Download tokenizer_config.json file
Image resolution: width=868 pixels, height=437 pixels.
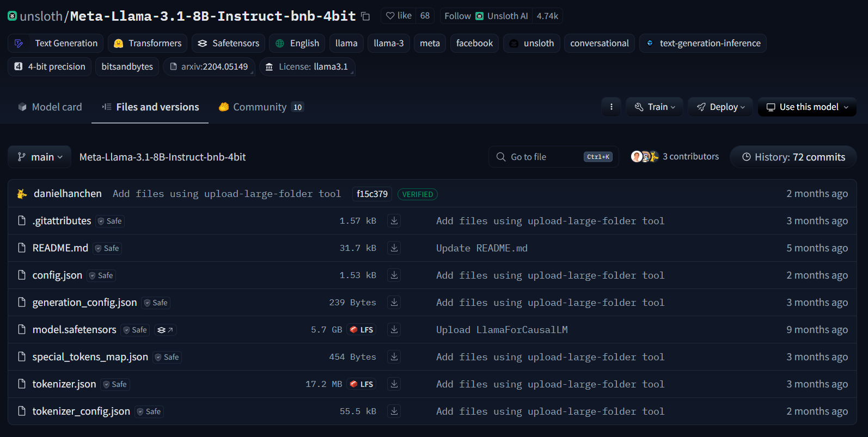(394, 411)
